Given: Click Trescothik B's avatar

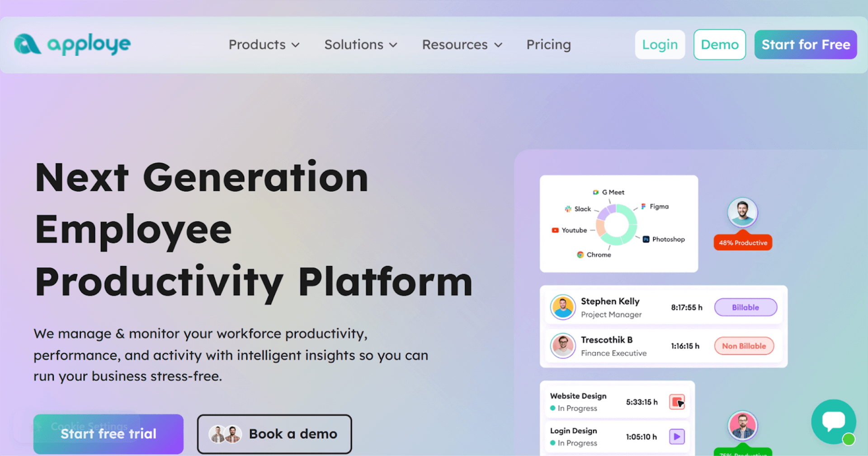Looking at the screenshot, I should tap(563, 346).
